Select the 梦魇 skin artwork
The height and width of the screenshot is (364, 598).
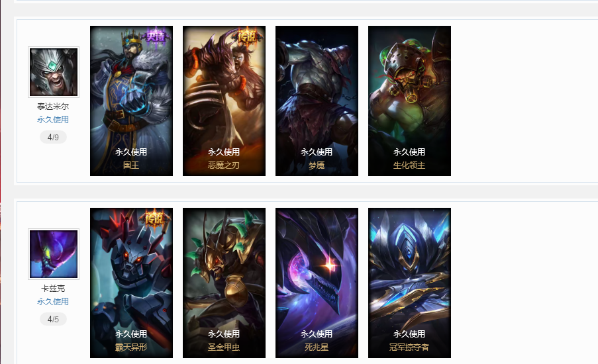pyautogui.click(x=317, y=101)
